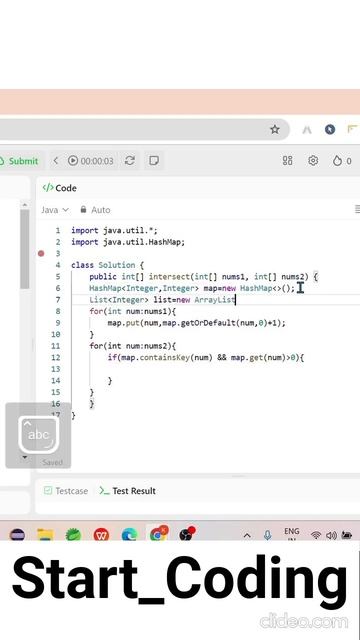Open File Explorer from the taskbar
Screen dimensions: 360x640
45,534
